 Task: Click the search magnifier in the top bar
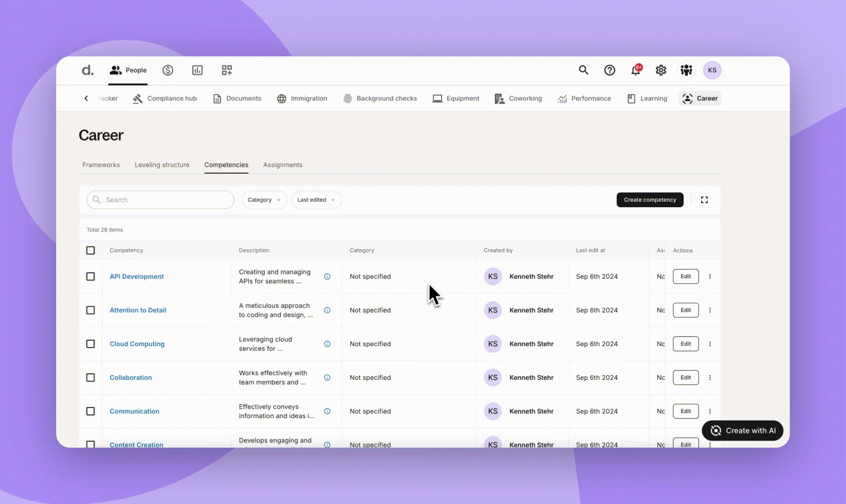(584, 70)
